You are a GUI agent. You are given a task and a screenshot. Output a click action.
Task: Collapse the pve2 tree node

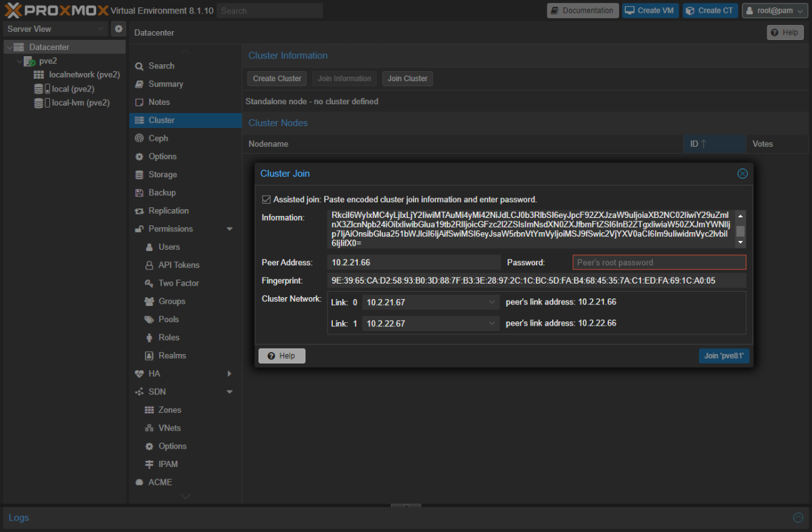click(x=20, y=61)
